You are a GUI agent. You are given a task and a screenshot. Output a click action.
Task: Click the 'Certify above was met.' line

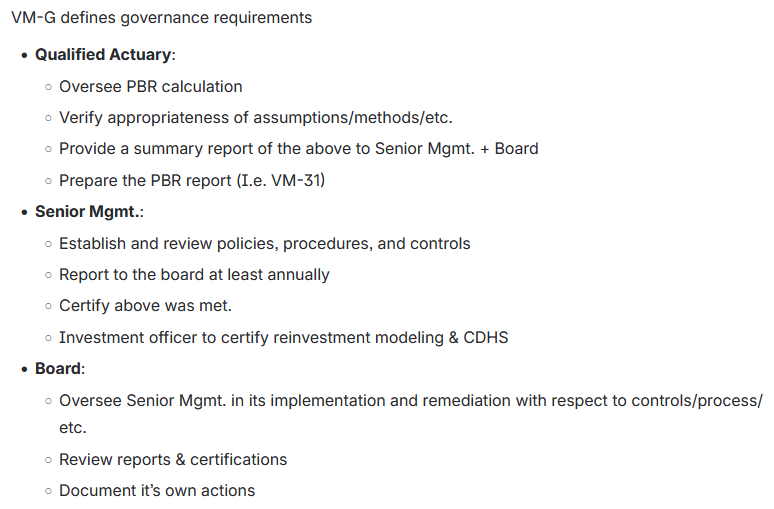click(x=145, y=305)
